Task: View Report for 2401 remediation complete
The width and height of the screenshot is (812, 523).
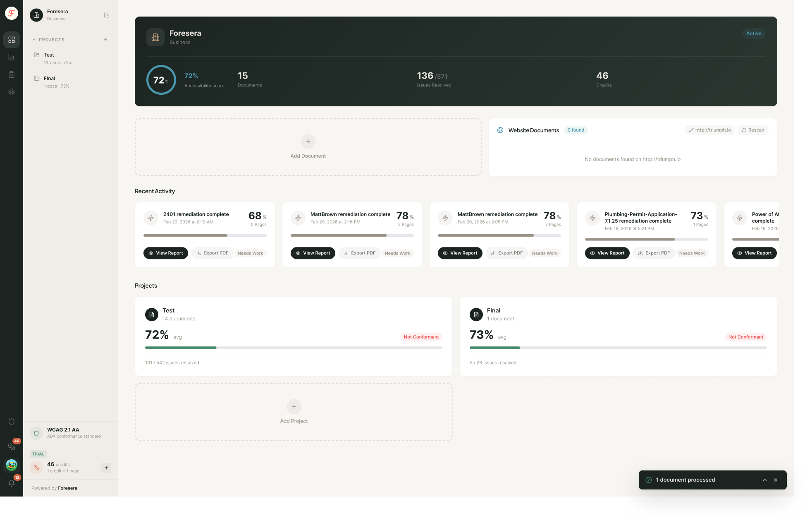Action: [x=165, y=253]
